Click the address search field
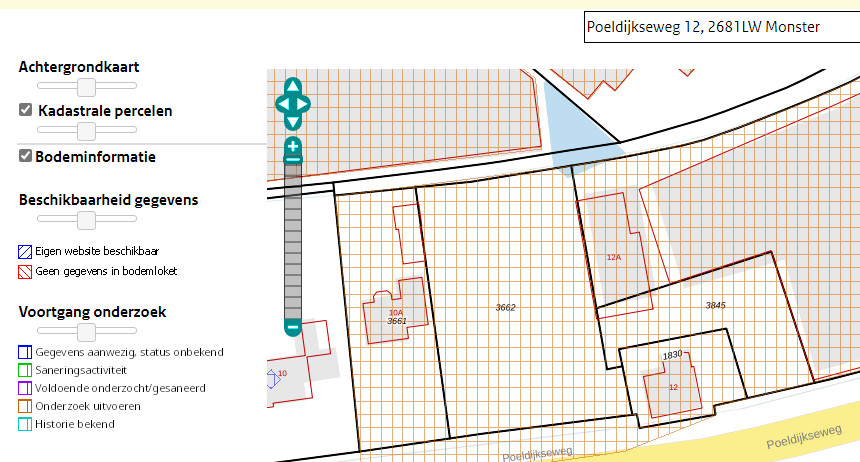The height and width of the screenshot is (462, 860). (x=722, y=27)
